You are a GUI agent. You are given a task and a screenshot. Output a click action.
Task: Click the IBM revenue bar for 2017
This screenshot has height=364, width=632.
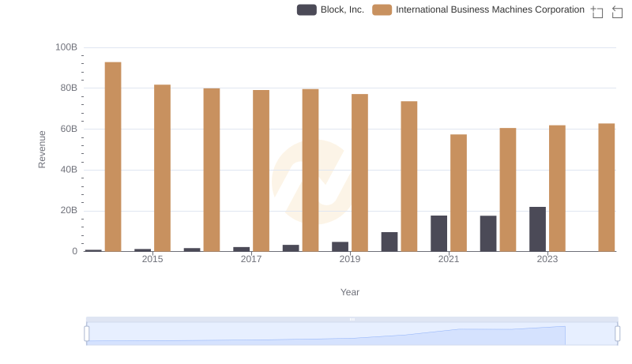click(x=261, y=171)
